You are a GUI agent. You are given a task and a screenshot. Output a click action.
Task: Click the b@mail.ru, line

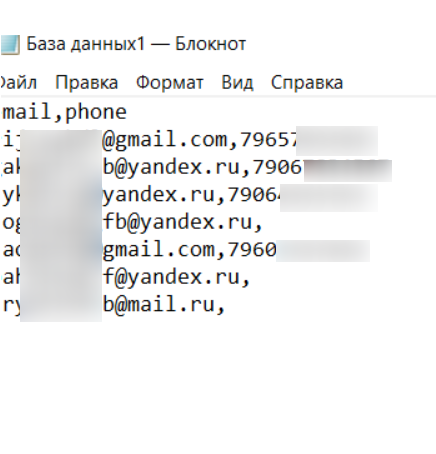(164, 304)
